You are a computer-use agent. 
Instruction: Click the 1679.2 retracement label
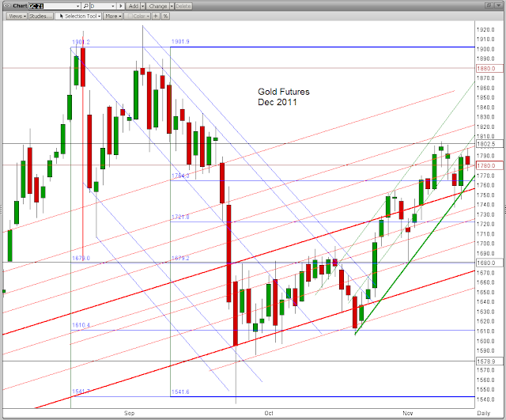pos(180,259)
